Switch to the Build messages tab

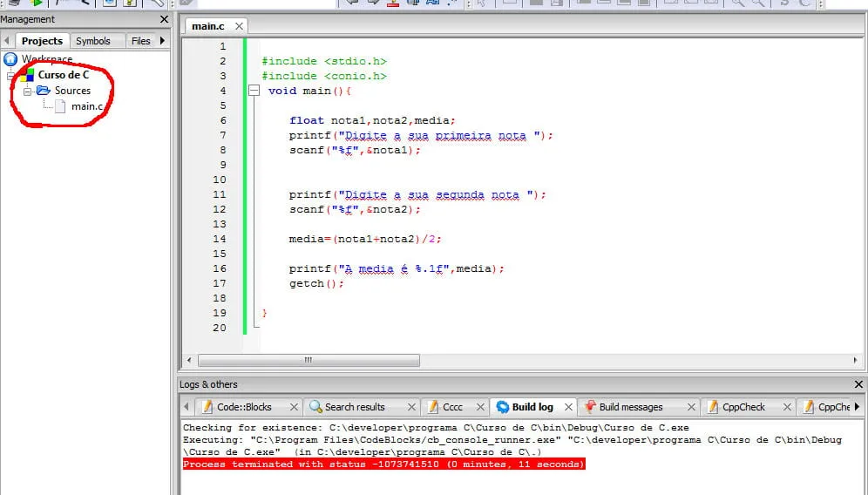630,407
